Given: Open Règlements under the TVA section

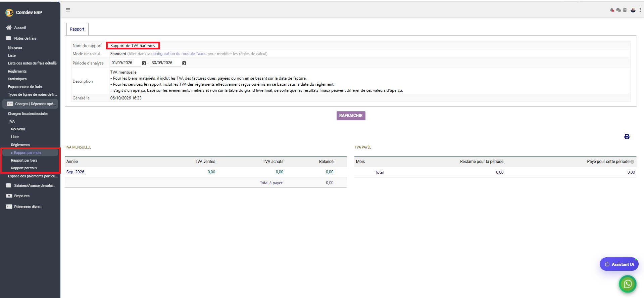Looking at the screenshot, I should 20,145.
